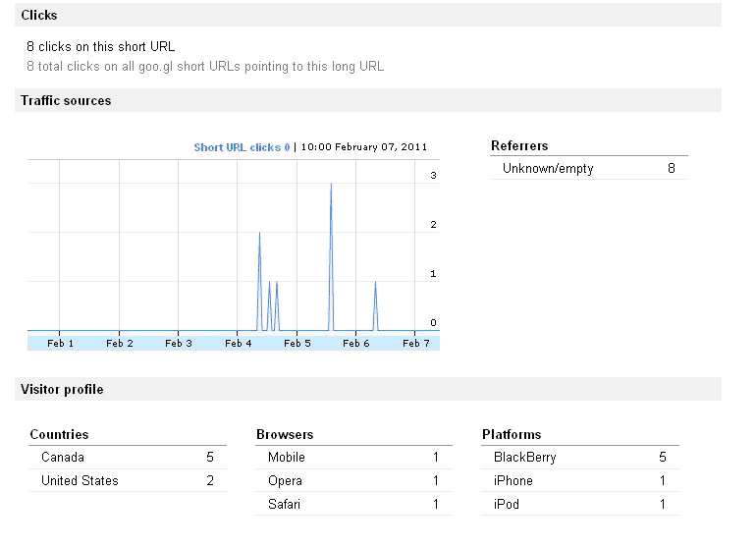Select the Mobile entry under Browsers
The width and height of the screenshot is (756, 548).
tap(353, 458)
